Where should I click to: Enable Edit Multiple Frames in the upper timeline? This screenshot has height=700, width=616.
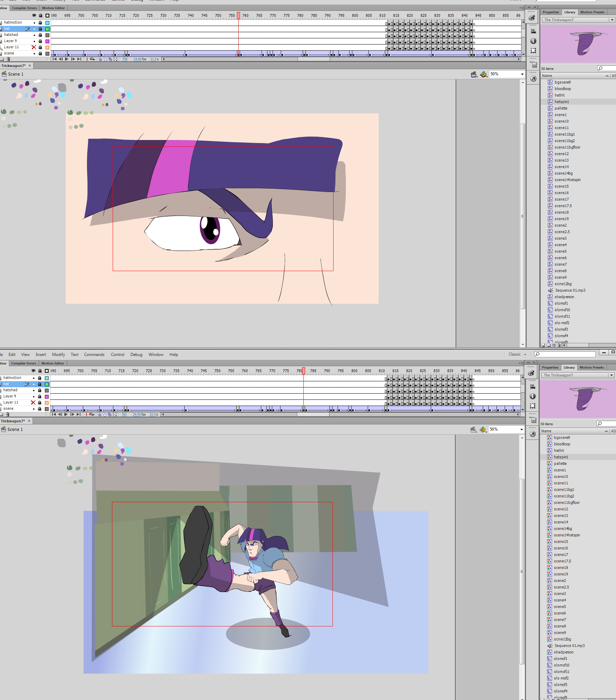[110, 59]
